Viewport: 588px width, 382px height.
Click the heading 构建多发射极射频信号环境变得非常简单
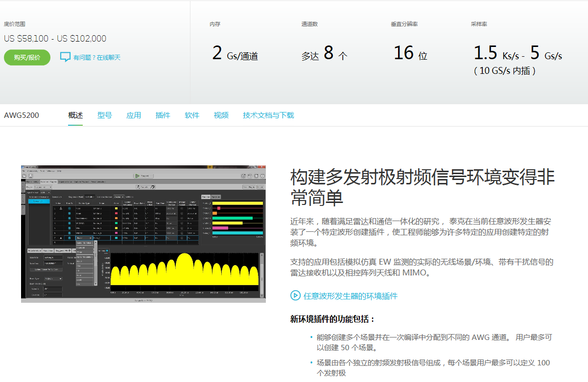coord(423,187)
